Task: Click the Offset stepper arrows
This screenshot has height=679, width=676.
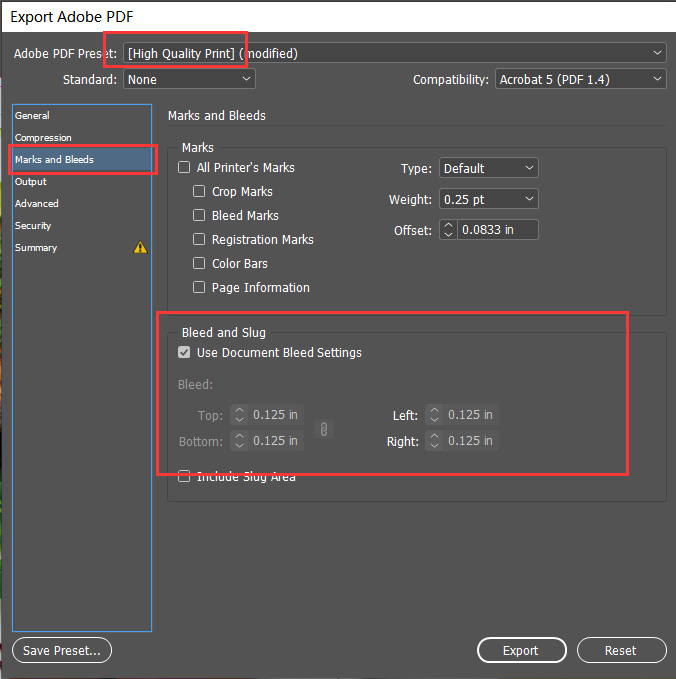Action: coord(449,230)
